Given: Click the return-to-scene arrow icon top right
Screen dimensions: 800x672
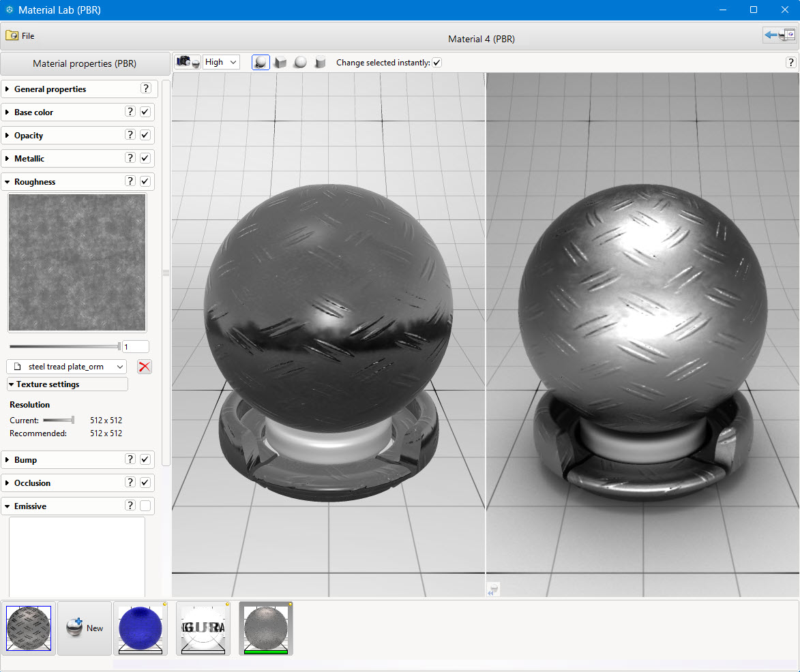Looking at the screenshot, I should click(x=779, y=35).
